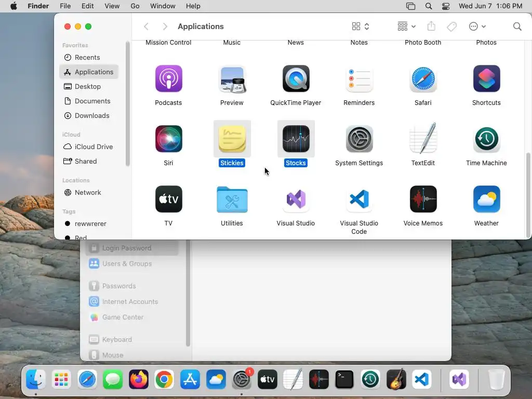Open the More actions ellipsis dropdown

click(x=477, y=26)
